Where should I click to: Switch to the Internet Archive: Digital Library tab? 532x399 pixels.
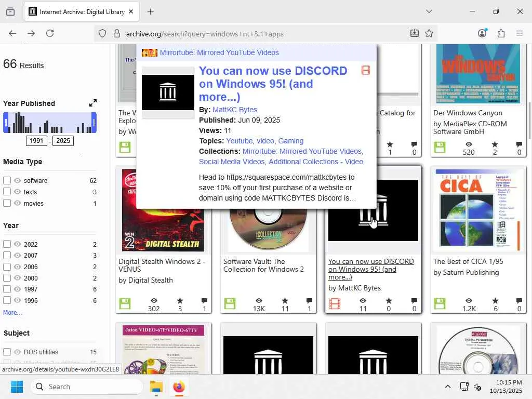coord(82,12)
